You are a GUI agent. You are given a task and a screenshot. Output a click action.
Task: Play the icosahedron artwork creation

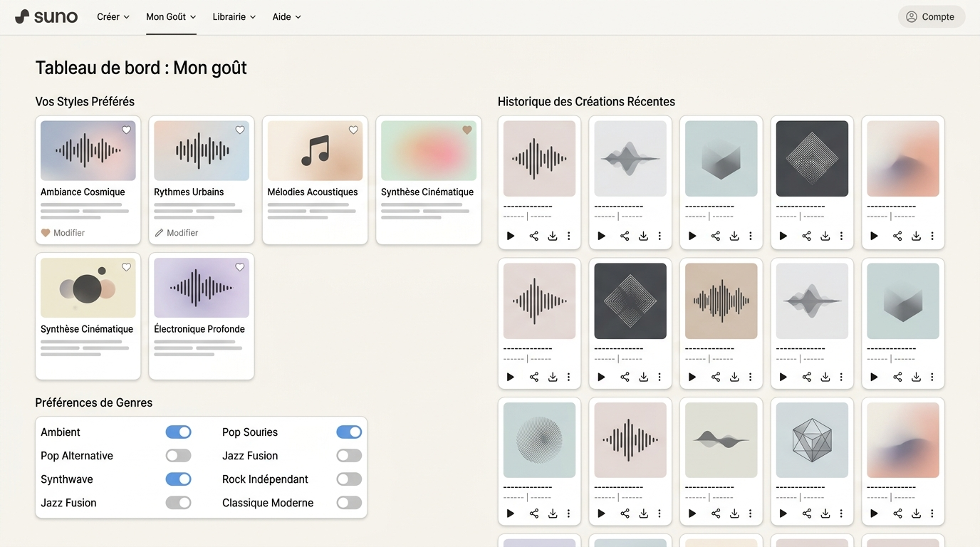[783, 514]
